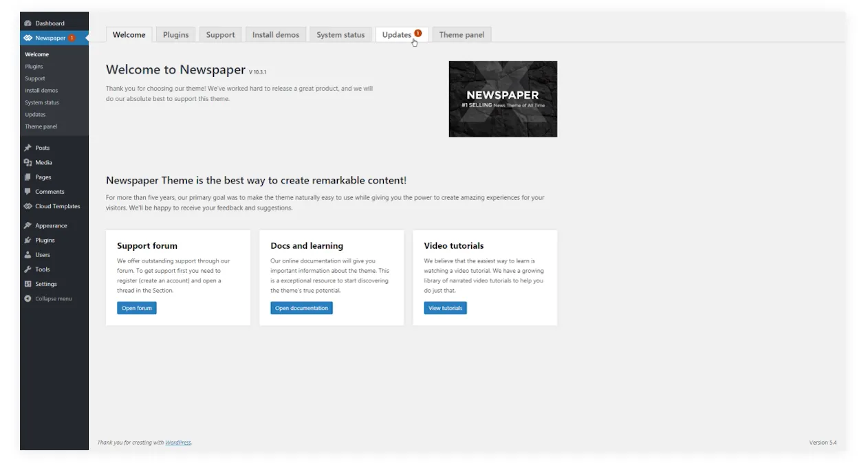Open the Pages menu label
This screenshot has height=466, width=868.
(x=43, y=177)
